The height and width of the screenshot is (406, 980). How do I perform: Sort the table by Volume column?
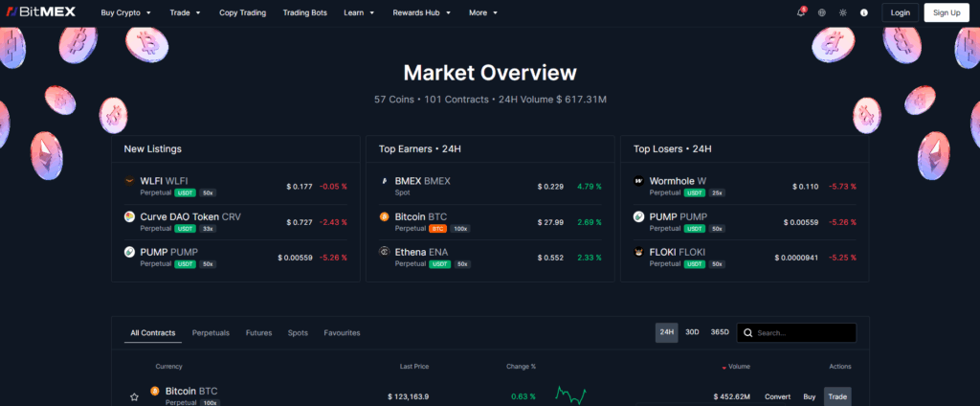(x=738, y=366)
